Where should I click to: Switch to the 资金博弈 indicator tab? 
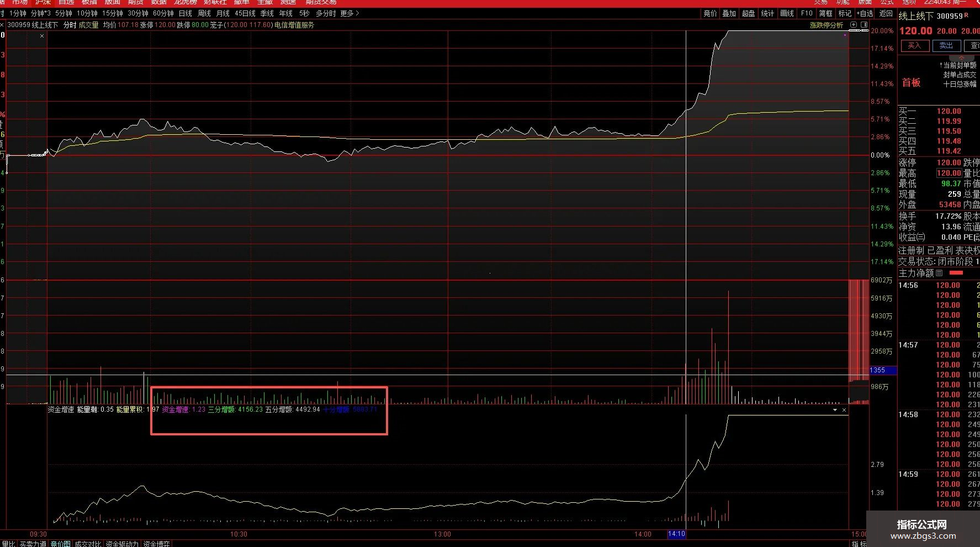point(157,544)
